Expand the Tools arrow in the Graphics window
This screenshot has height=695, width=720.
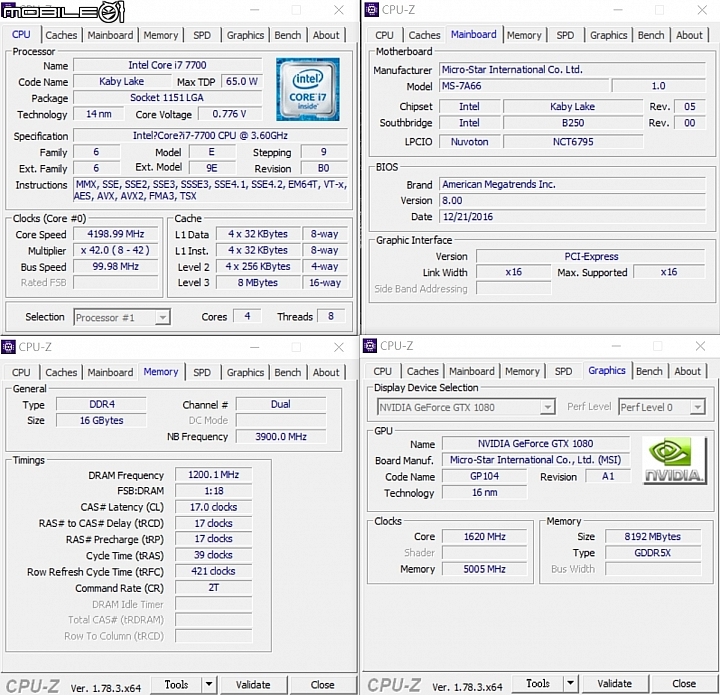click(570, 683)
